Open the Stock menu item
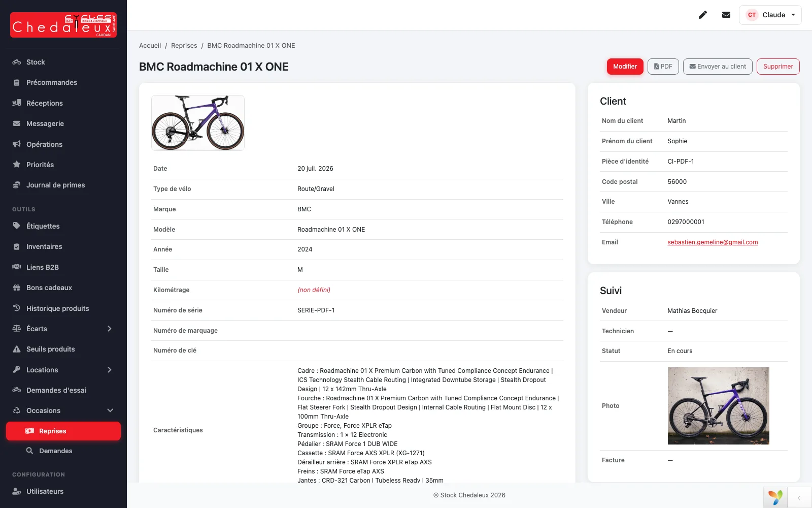812x508 pixels. 63,62
